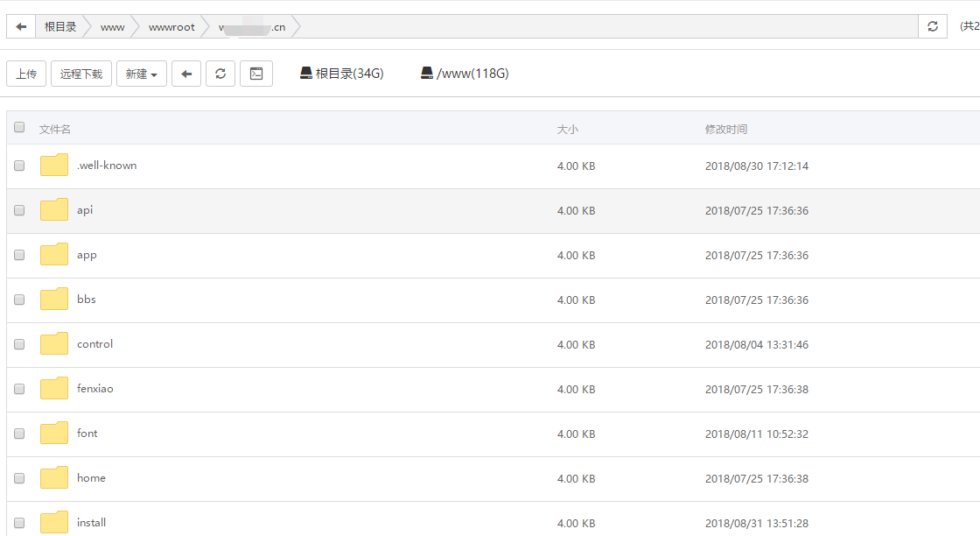Refresh the path using breadcrumb refresh icon
This screenshot has width=980, height=536.
(x=933, y=26)
